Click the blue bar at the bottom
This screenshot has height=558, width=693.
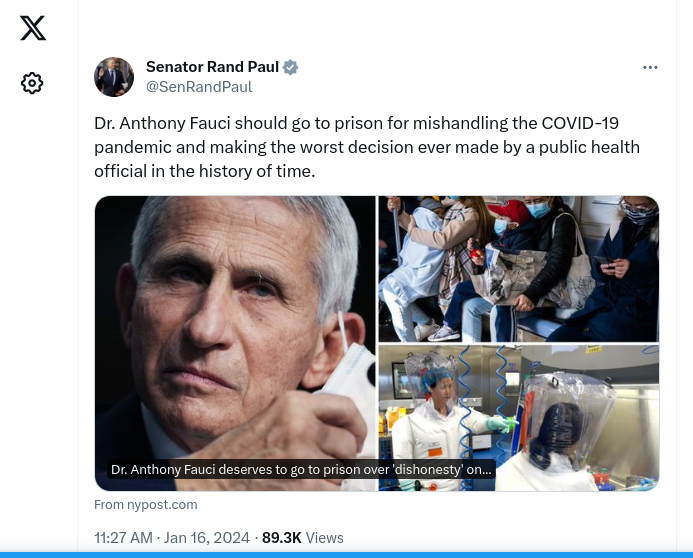(x=346, y=555)
